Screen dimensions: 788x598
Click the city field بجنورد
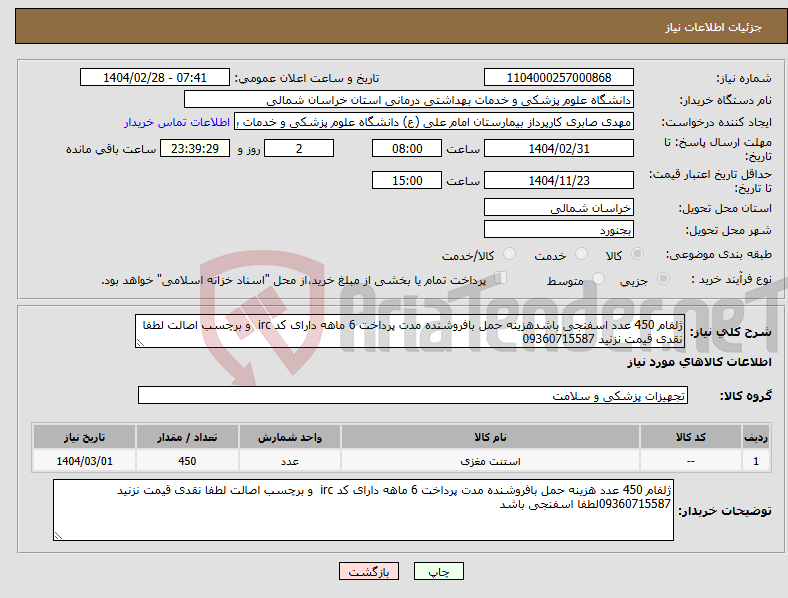(x=558, y=229)
